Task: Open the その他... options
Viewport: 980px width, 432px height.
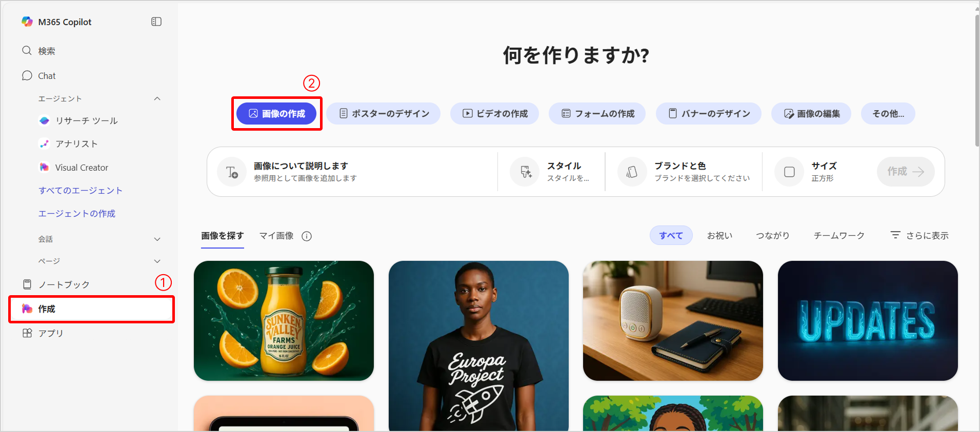Action: click(x=888, y=114)
